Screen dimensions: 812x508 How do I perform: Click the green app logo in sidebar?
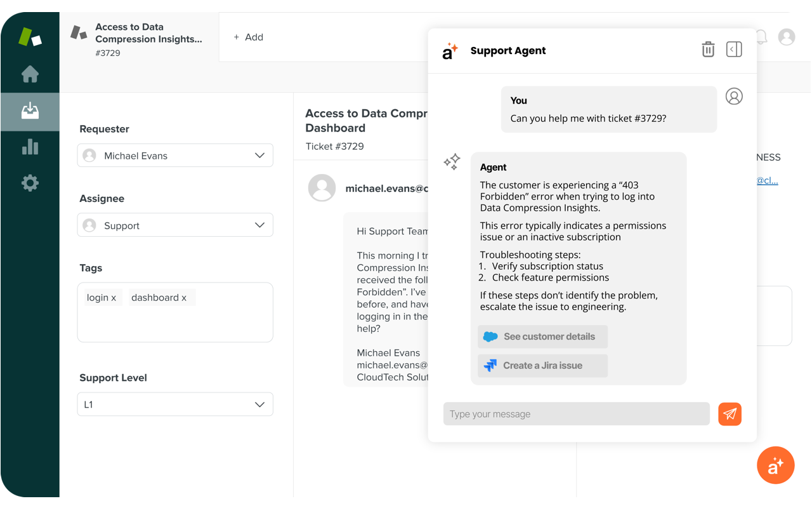tap(29, 37)
